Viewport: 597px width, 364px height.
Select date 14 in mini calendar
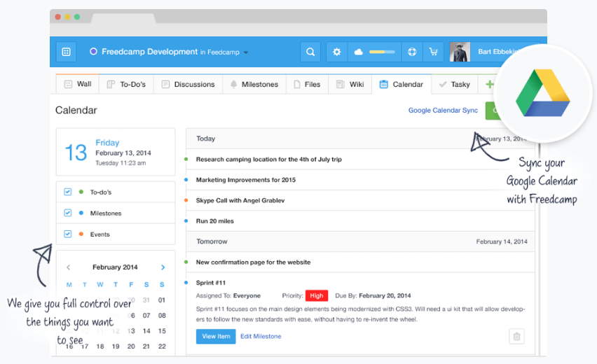[x=146, y=331]
